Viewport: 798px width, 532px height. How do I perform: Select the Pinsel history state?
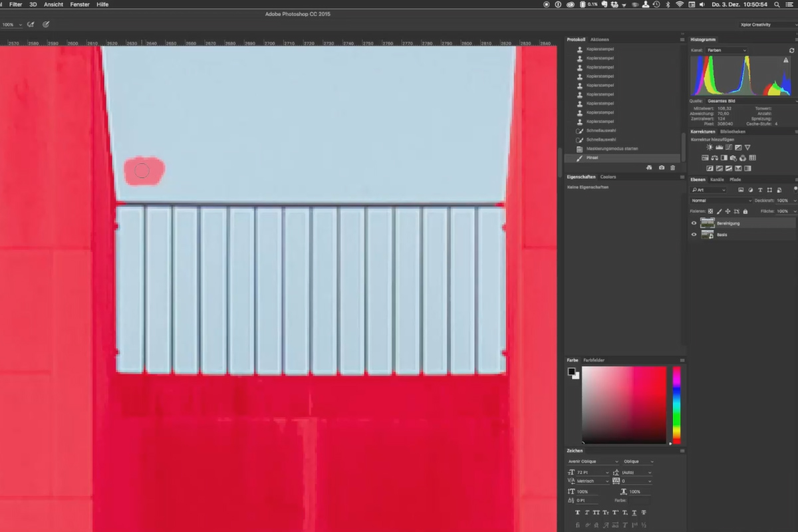point(622,158)
